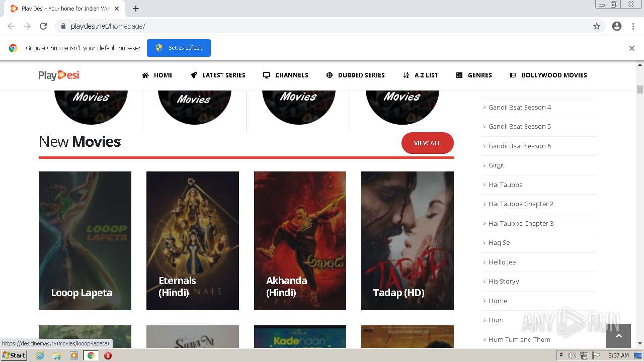The height and width of the screenshot is (362, 644).
Task: Open the Chrome three-dot menu
Action: (x=633, y=26)
